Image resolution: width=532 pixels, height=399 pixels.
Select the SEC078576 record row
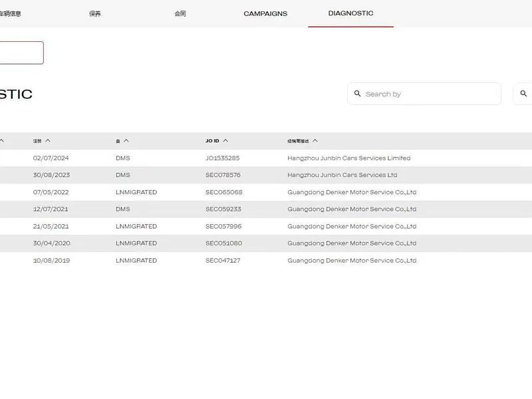pyautogui.click(x=266, y=175)
